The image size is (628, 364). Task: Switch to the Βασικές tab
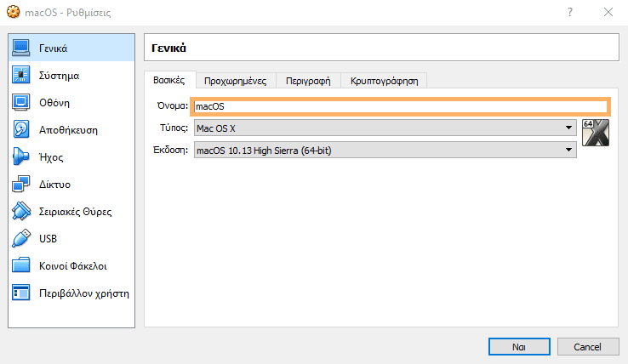tap(169, 80)
